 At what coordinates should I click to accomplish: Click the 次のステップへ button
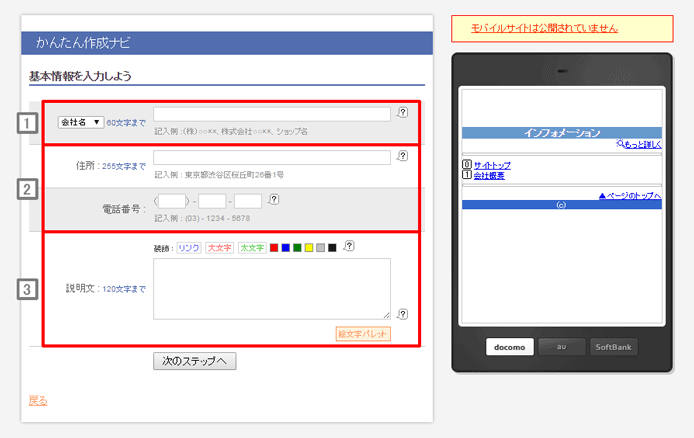coord(195,361)
